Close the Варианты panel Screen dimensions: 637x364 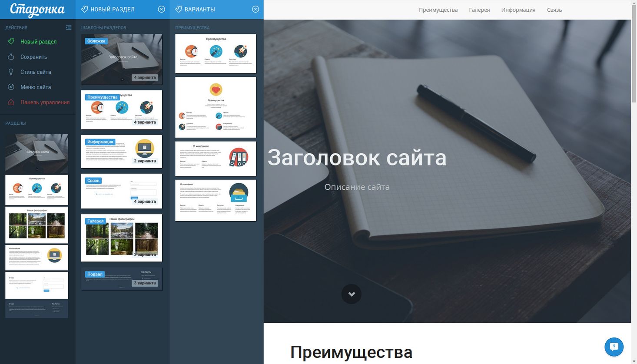tap(255, 9)
